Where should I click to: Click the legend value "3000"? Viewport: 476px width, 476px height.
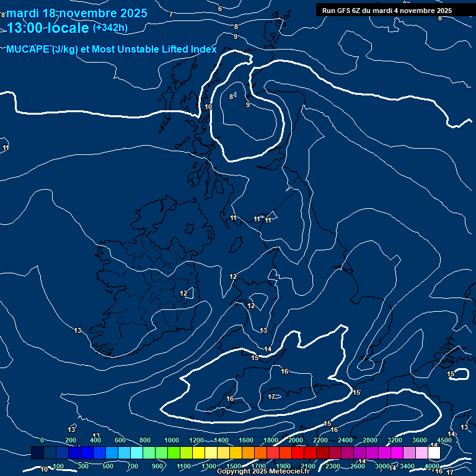[x=382, y=466]
